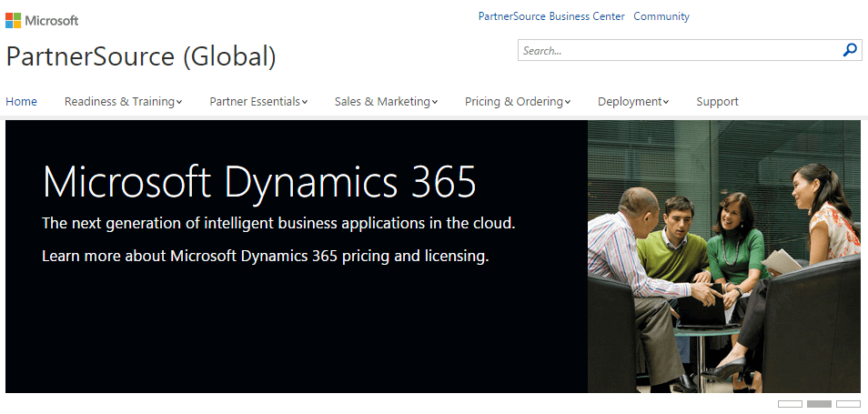Select the third carousel slide indicator
The width and height of the screenshot is (868, 414).
[848, 404]
